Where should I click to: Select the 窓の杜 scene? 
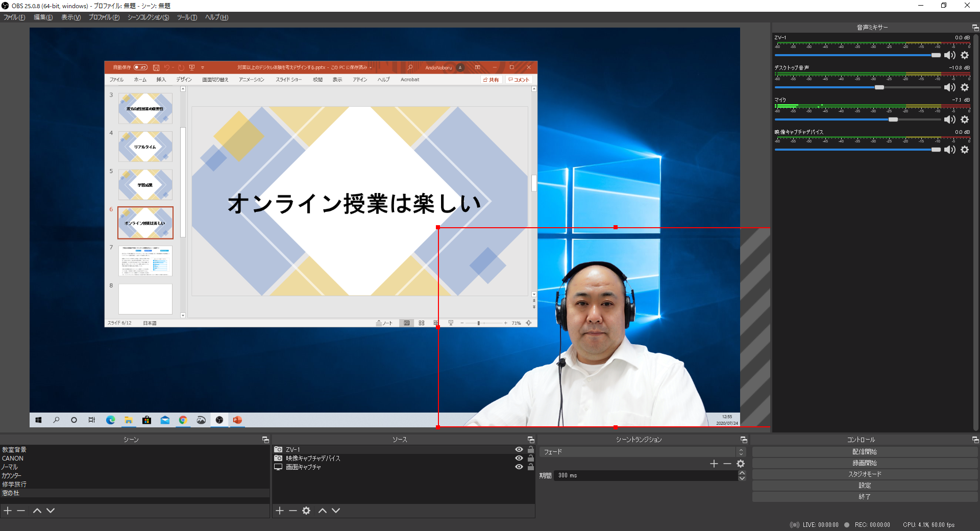[x=135, y=493]
